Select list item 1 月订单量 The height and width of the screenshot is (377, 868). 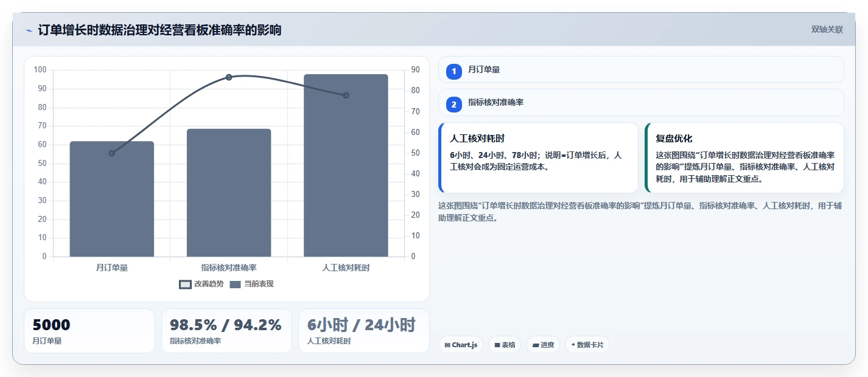(x=641, y=69)
